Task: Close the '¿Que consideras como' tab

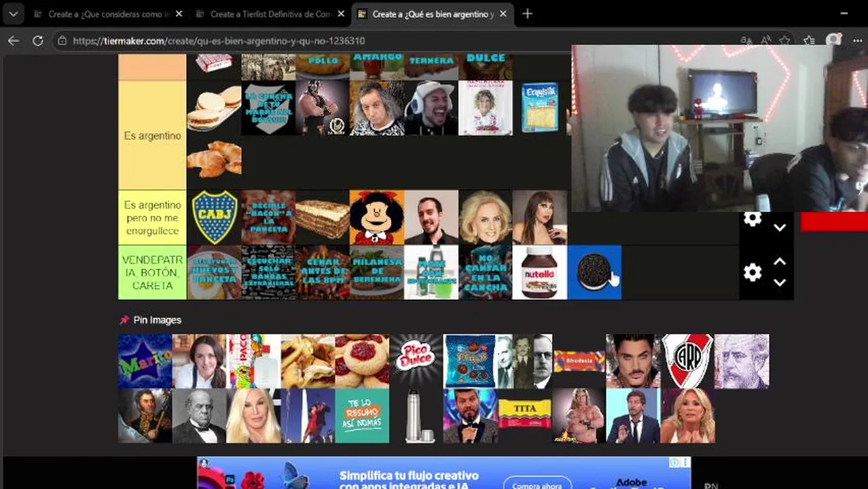Action: [x=179, y=14]
